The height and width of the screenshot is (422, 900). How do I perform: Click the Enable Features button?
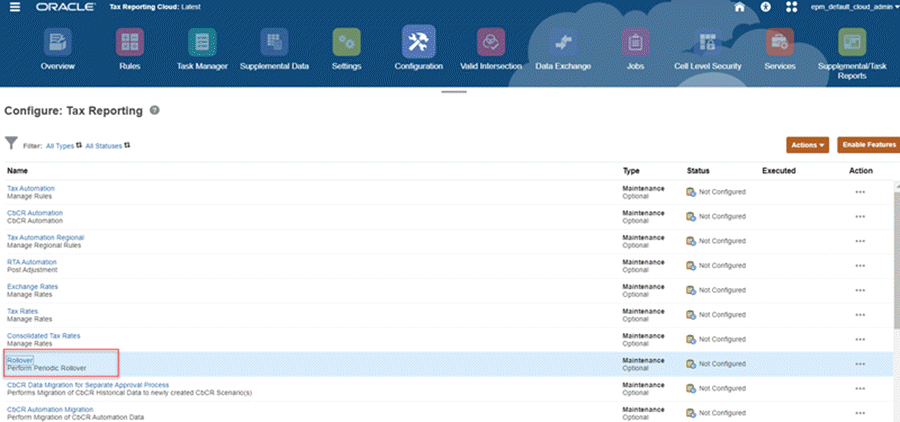[x=868, y=145]
